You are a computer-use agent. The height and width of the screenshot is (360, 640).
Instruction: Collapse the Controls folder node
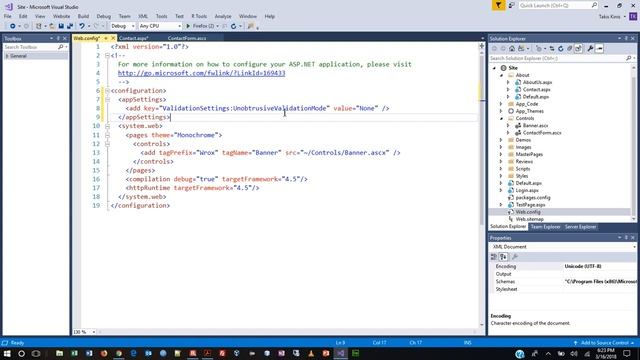pyautogui.click(x=502, y=118)
